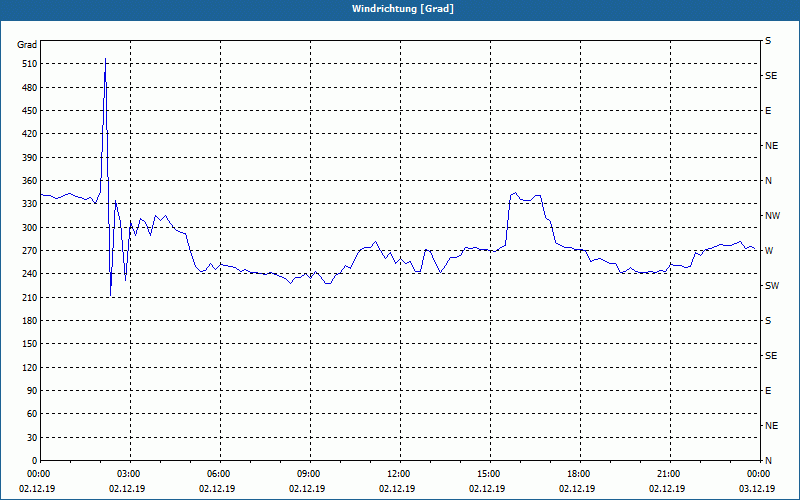Select the 18:00 time axis label

(578, 474)
